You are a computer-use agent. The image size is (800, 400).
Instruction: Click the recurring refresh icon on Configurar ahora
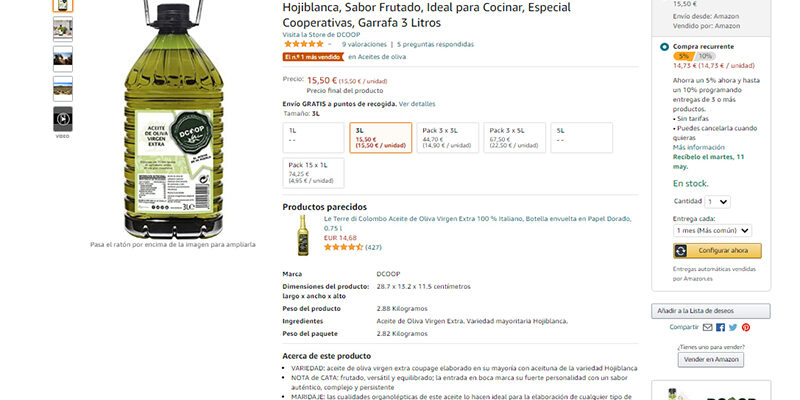[x=681, y=251]
